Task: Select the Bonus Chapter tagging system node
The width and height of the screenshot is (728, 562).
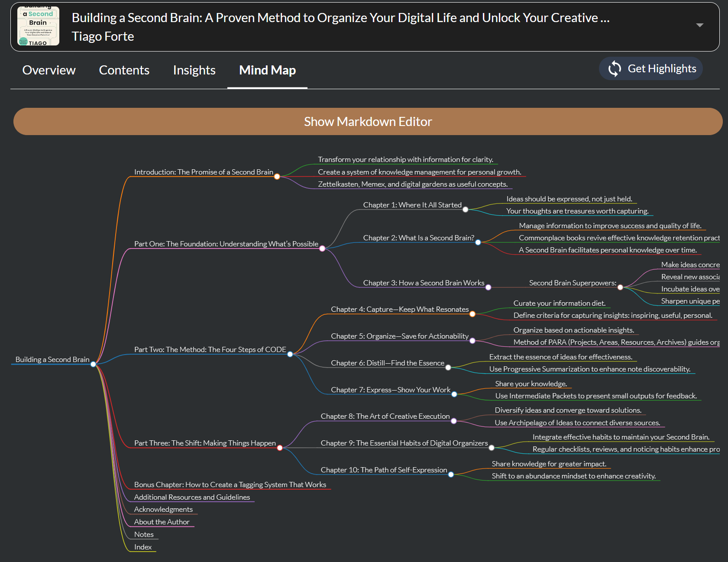Action: (x=230, y=484)
